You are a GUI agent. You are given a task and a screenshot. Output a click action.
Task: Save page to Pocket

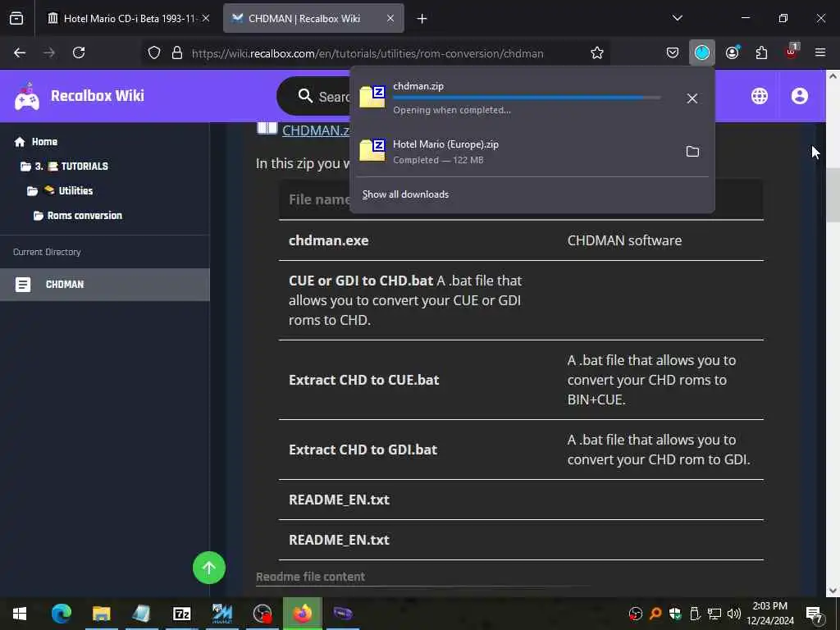(673, 52)
